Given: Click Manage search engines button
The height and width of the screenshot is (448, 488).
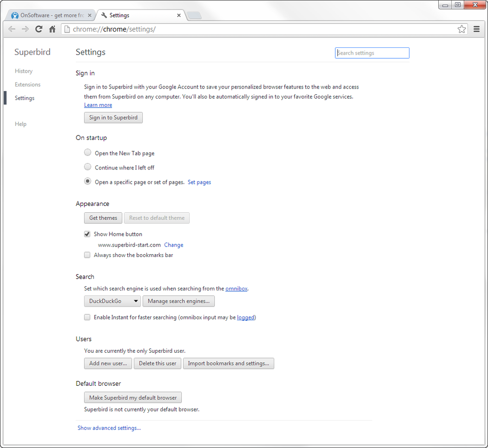Looking at the screenshot, I should point(178,301).
